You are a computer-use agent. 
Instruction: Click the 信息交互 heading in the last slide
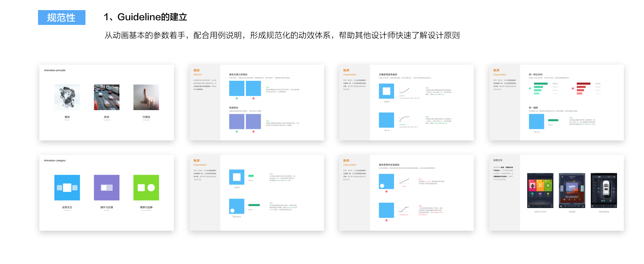coord(498,160)
